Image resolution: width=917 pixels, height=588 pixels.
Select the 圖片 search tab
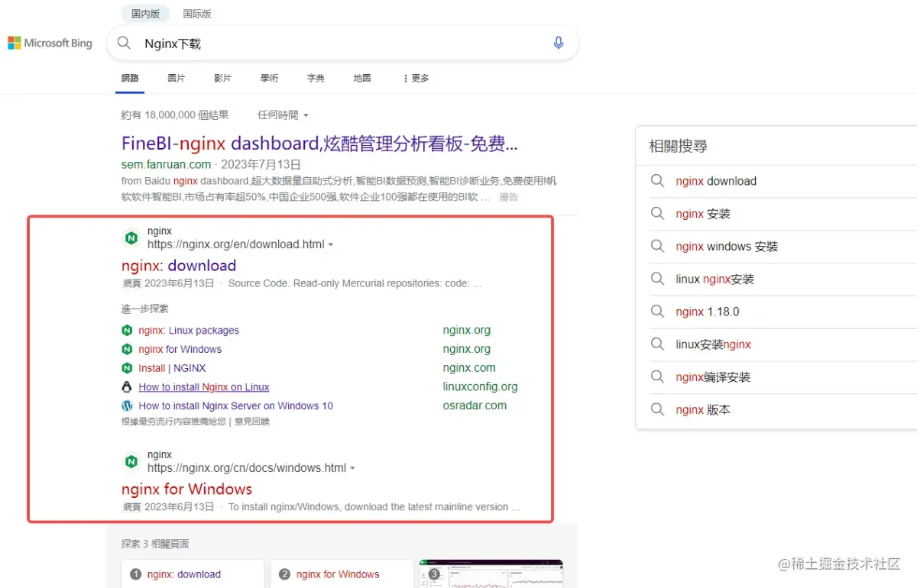[x=177, y=79]
